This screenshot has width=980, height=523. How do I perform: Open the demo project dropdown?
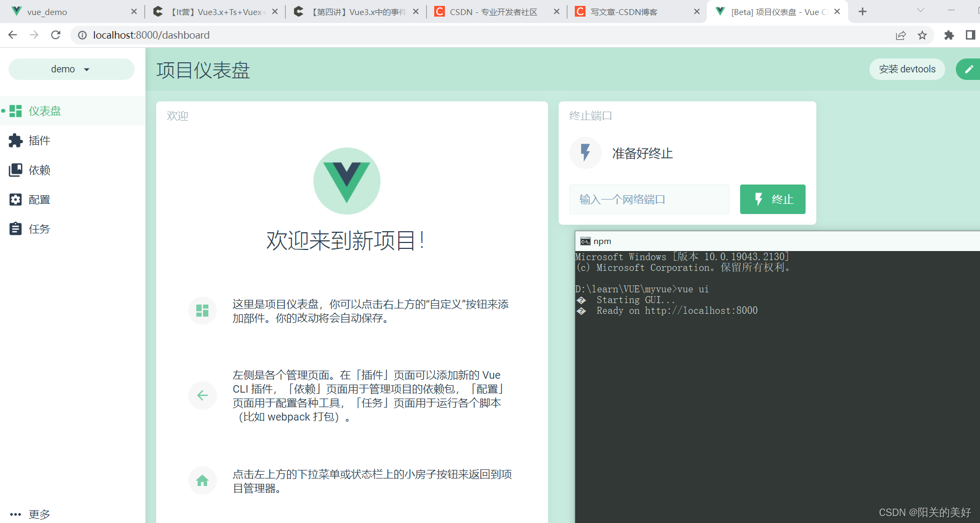(71, 69)
